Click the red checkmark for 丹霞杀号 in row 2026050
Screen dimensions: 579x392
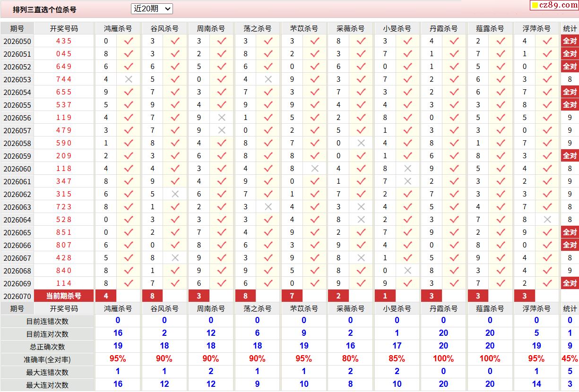click(x=454, y=41)
